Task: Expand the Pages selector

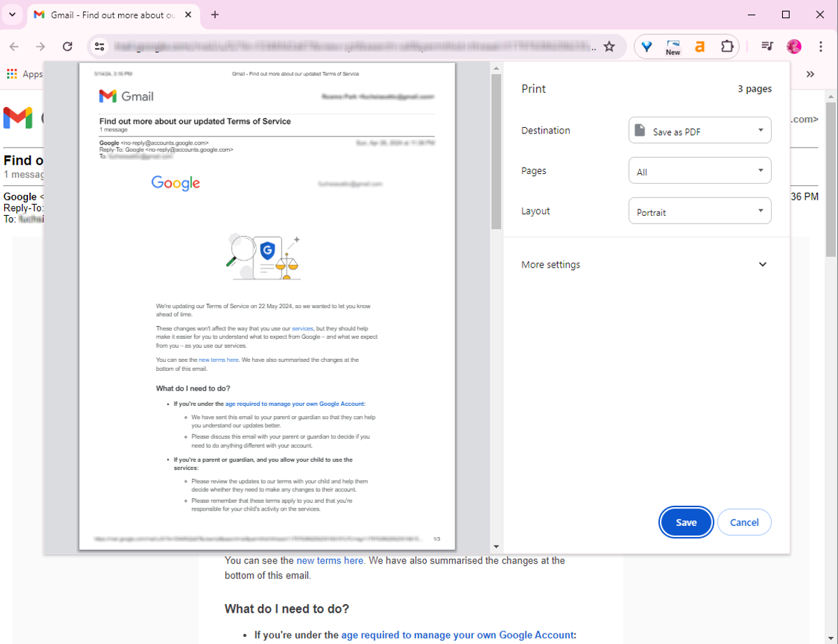Action: click(x=699, y=170)
